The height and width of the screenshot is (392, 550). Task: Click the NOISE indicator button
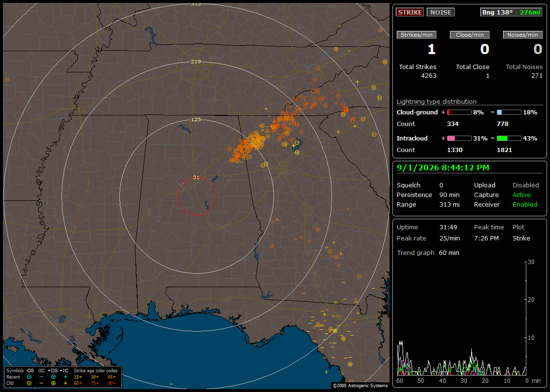441,12
